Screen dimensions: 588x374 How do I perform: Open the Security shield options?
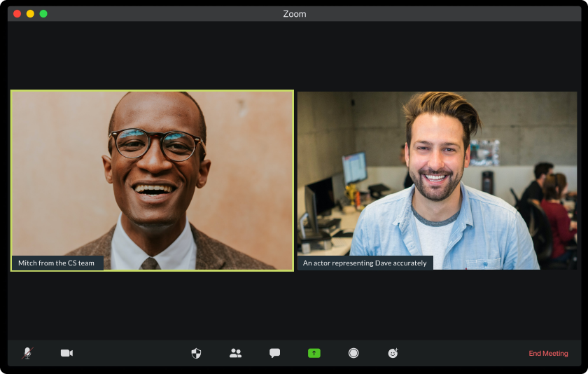coord(196,353)
